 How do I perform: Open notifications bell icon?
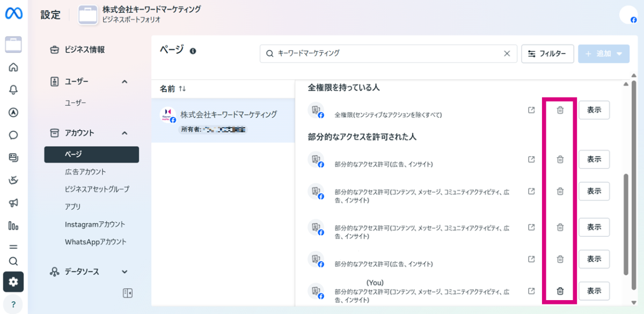13,90
